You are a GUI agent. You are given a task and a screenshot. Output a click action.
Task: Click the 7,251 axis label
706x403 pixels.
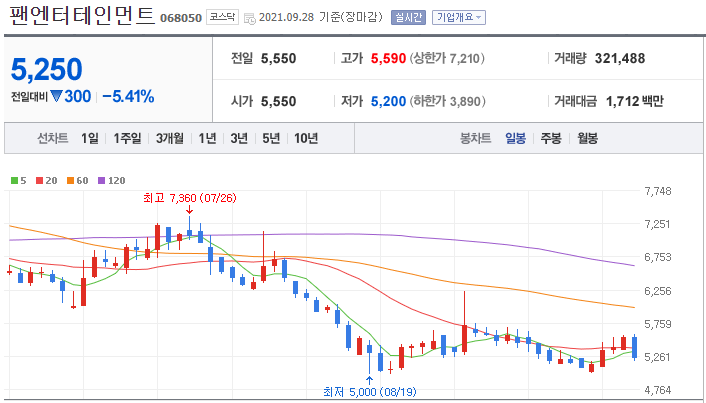[x=658, y=224]
